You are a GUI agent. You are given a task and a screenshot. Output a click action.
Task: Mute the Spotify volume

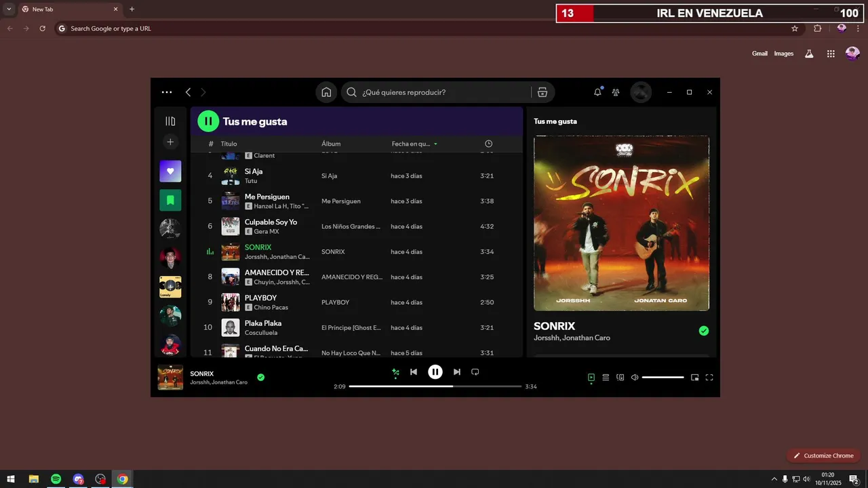point(635,378)
